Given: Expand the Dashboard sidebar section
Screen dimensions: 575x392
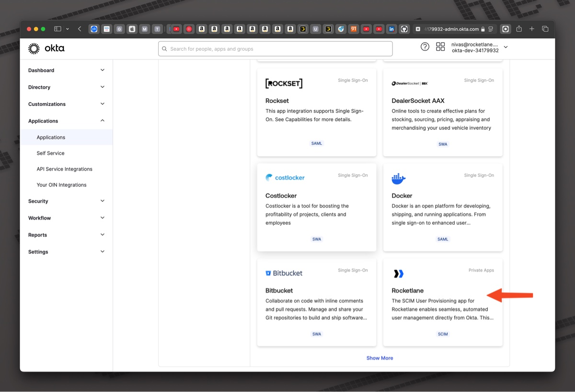Looking at the screenshot, I should pyautogui.click(x=66, y=70).
